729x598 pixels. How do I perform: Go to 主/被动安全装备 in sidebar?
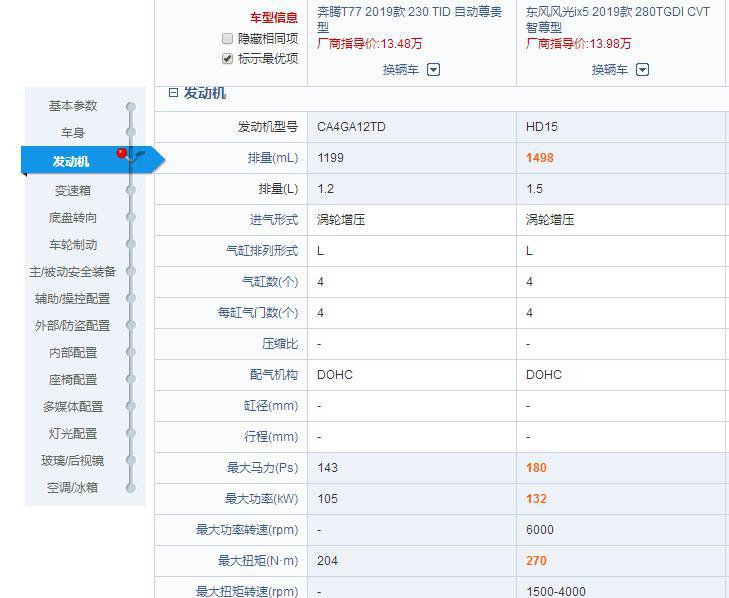pyautogui.click(x=73, y=271)
